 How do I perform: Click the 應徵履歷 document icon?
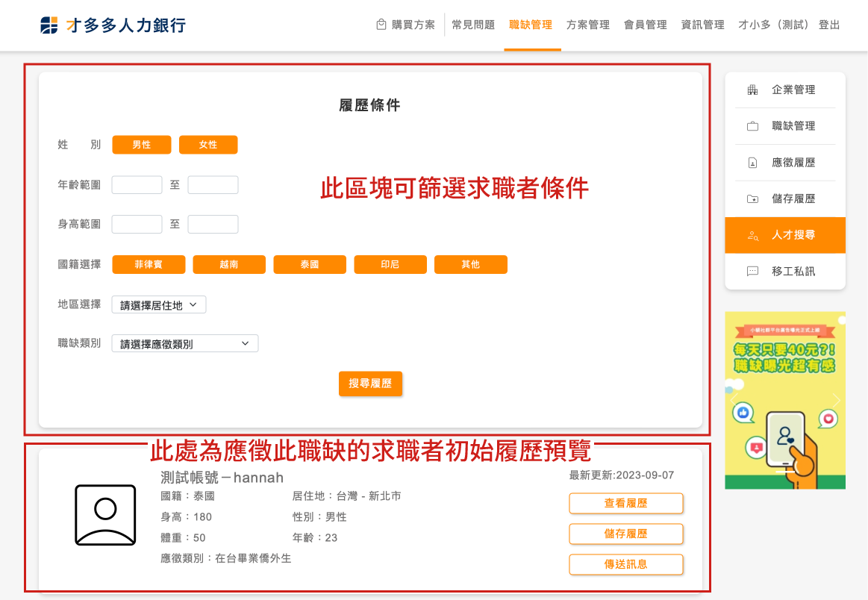point(752,163)
